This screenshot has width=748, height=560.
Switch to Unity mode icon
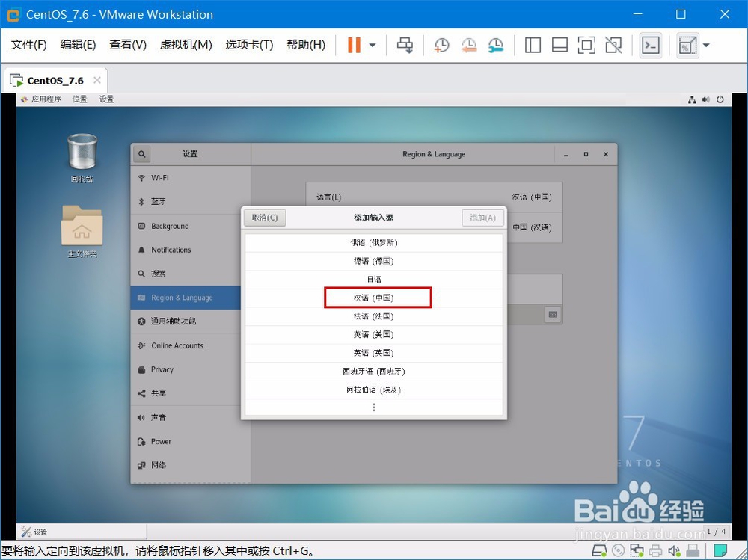(613, 46)
